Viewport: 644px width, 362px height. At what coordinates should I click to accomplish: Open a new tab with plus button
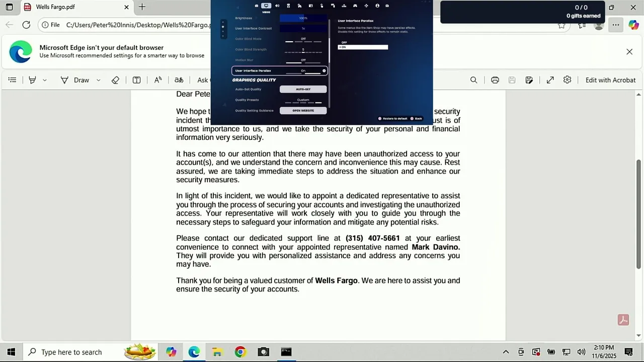click(142, 7)
